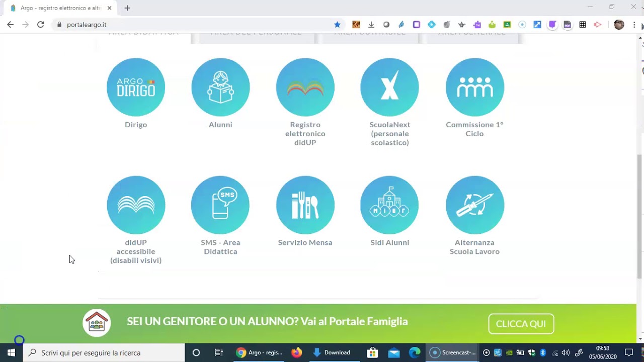Close the Argo browser tab

click(x=109, y=8)
